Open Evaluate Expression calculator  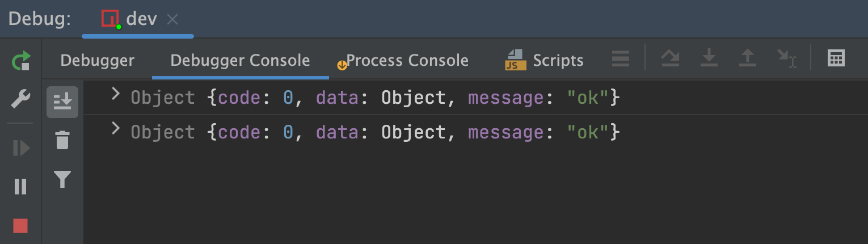click(836, 58)
